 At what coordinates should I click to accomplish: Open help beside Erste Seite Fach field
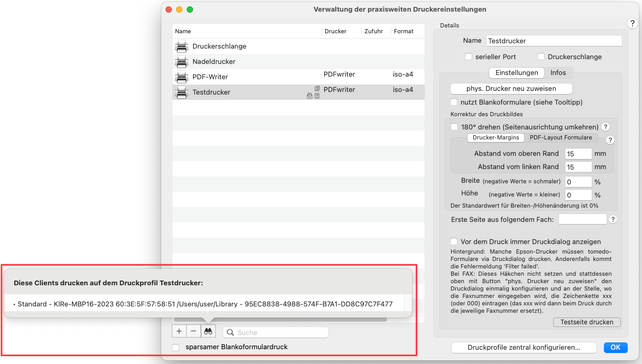(x=613, y=219)
